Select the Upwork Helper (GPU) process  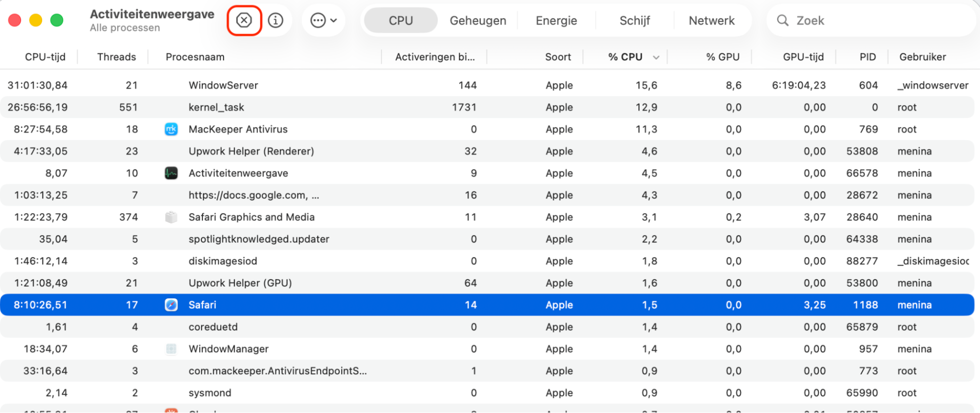point(240,283)
